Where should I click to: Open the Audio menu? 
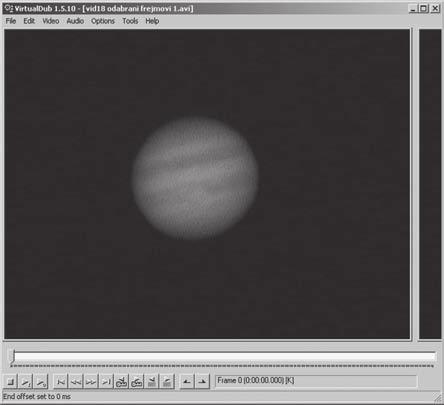tap(75, 21)
